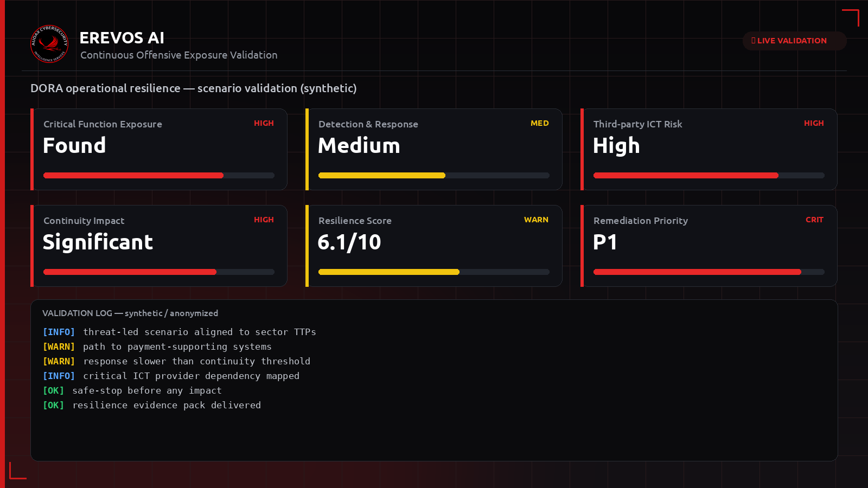868x488 pixels.
Task: Click the Continuity Impact progress bar
Action: click(159, 272)
